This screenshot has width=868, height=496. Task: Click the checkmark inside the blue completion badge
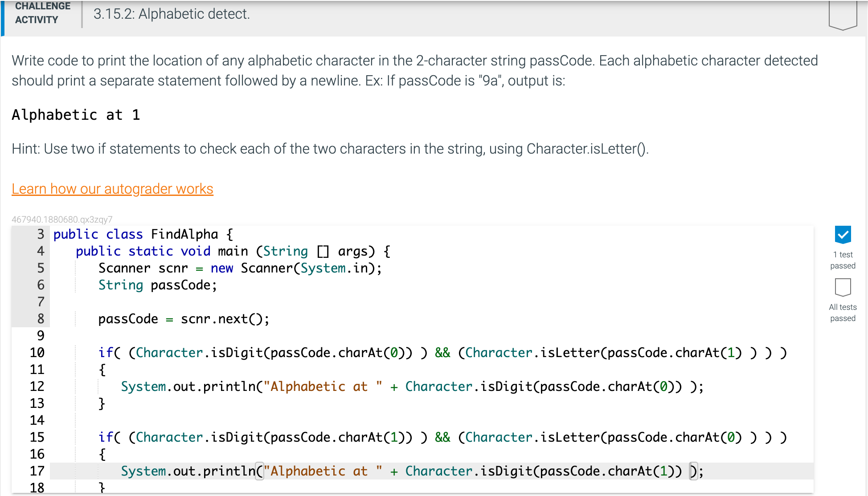click(843, 234)
